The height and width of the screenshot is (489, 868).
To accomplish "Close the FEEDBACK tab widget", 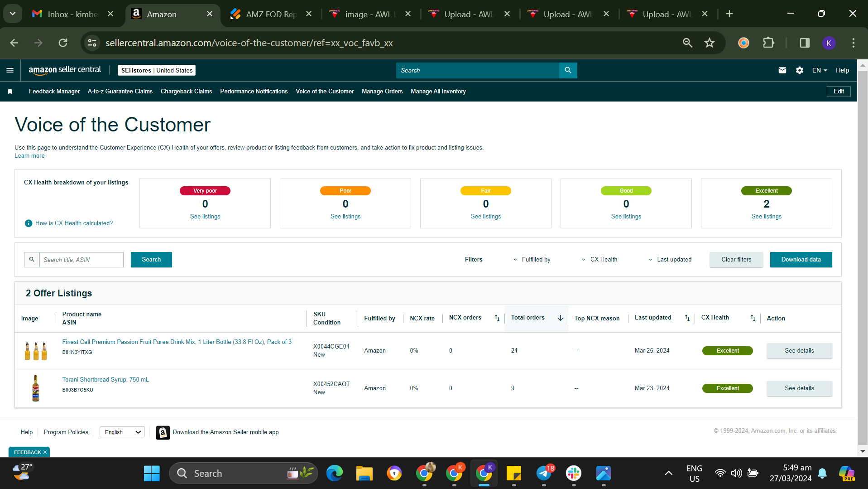I will (x=45, y=452).
